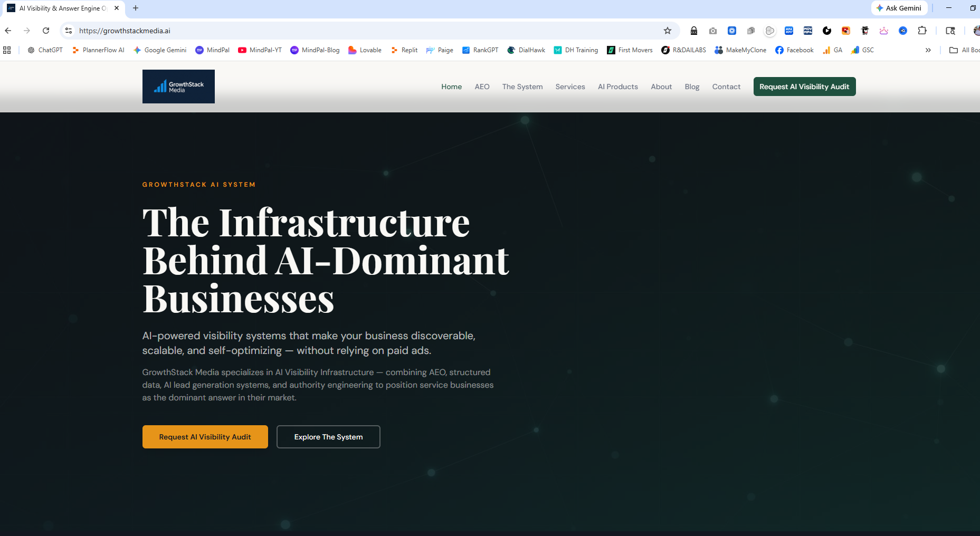Screen dimensions: 980x536
Task: Go to the Services nav item
Action: [570, 87]
